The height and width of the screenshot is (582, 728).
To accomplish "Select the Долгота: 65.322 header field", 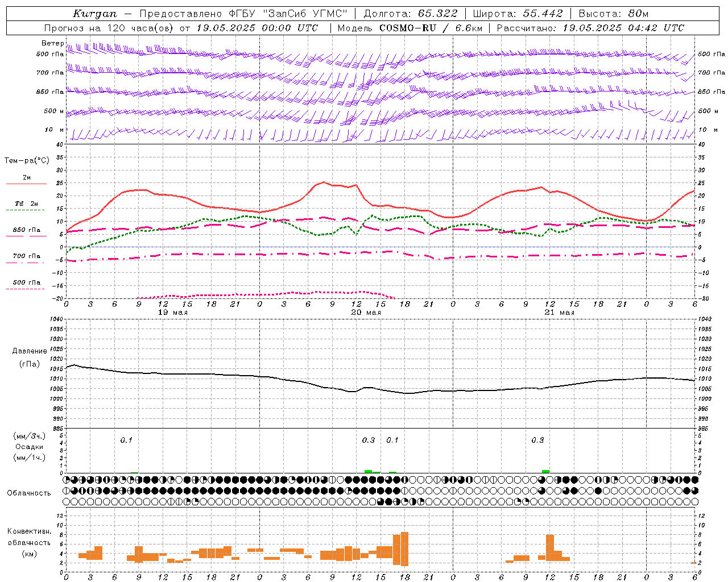I will (x=410, y=14).
